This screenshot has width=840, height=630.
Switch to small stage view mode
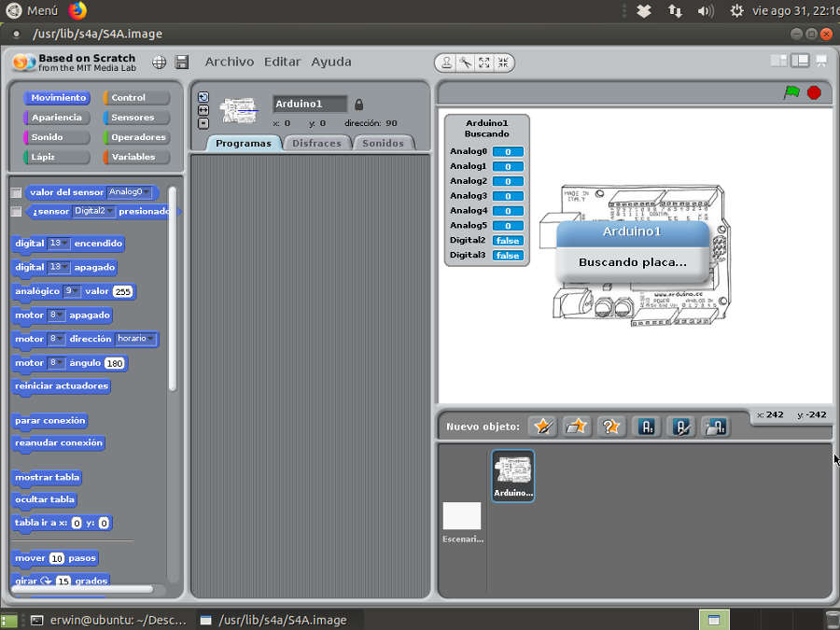(778, 61)
